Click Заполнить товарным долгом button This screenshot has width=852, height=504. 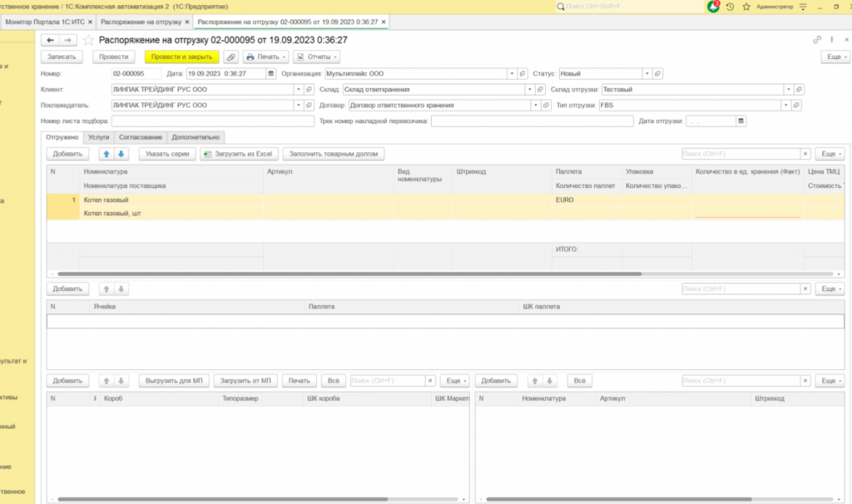click(333, 154)
